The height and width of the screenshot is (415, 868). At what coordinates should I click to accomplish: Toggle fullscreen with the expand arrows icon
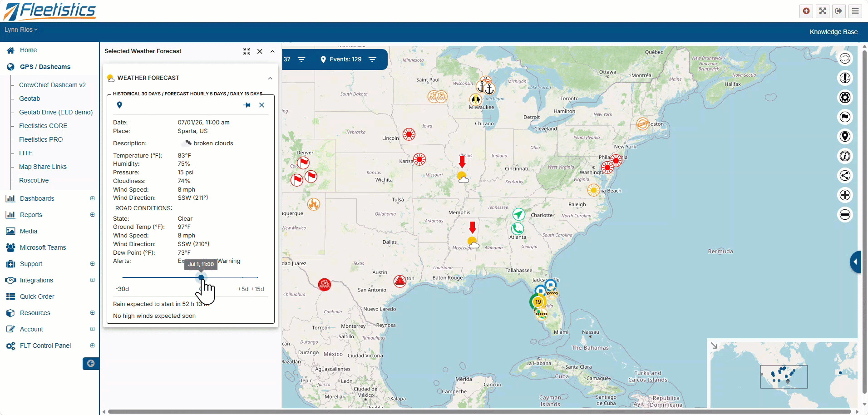coord(823,11)
